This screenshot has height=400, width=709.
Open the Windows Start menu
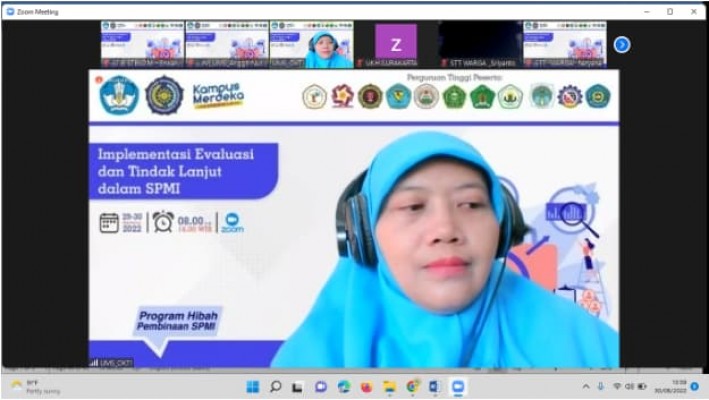click(x=252, y=386)
